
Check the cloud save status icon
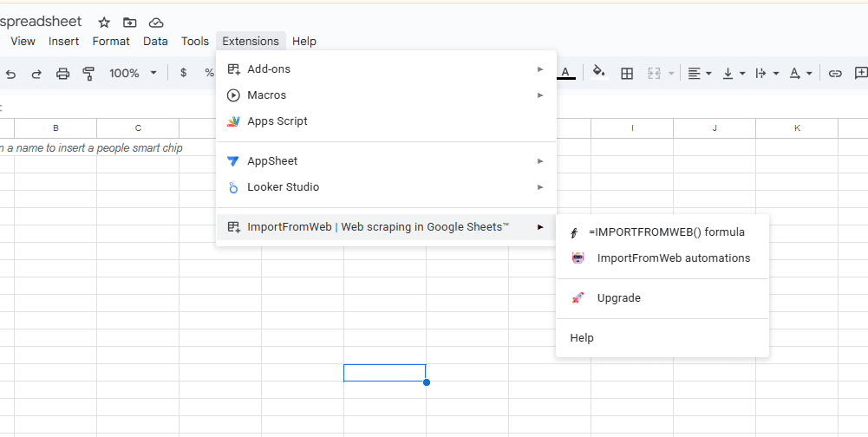click(x=156, y=23)
